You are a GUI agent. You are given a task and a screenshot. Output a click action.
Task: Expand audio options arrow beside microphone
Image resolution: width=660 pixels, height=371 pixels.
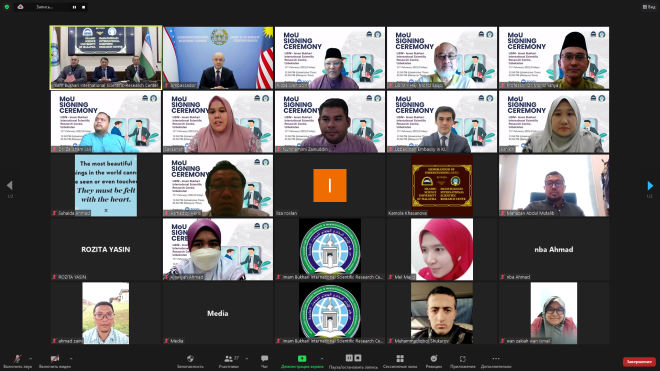coord(30,358)
